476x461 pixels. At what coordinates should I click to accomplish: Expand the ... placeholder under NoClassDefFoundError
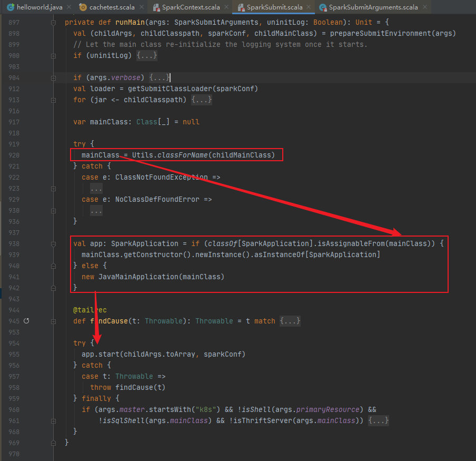tap(96, 210)
